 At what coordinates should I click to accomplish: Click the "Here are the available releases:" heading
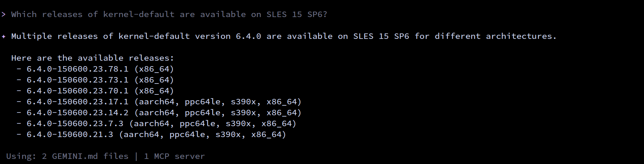(x=93, y=58)
